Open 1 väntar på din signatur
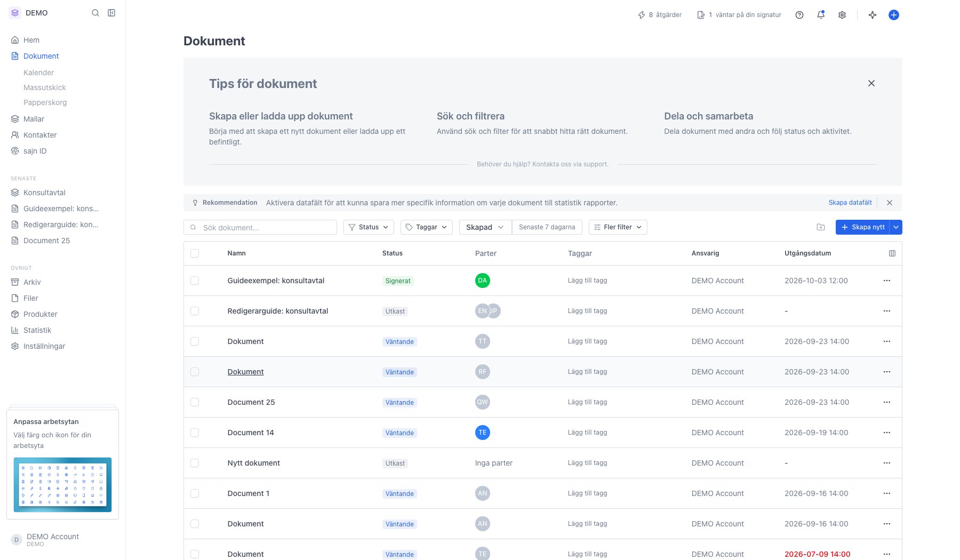Image resolution: width=960 pixels, height=560 pixels. click(x=739, y=15)
